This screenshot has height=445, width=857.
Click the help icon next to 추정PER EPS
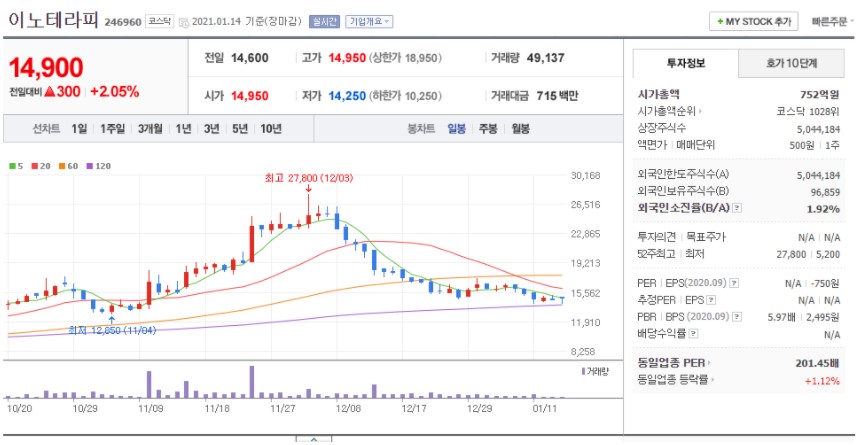coord(711,300)
